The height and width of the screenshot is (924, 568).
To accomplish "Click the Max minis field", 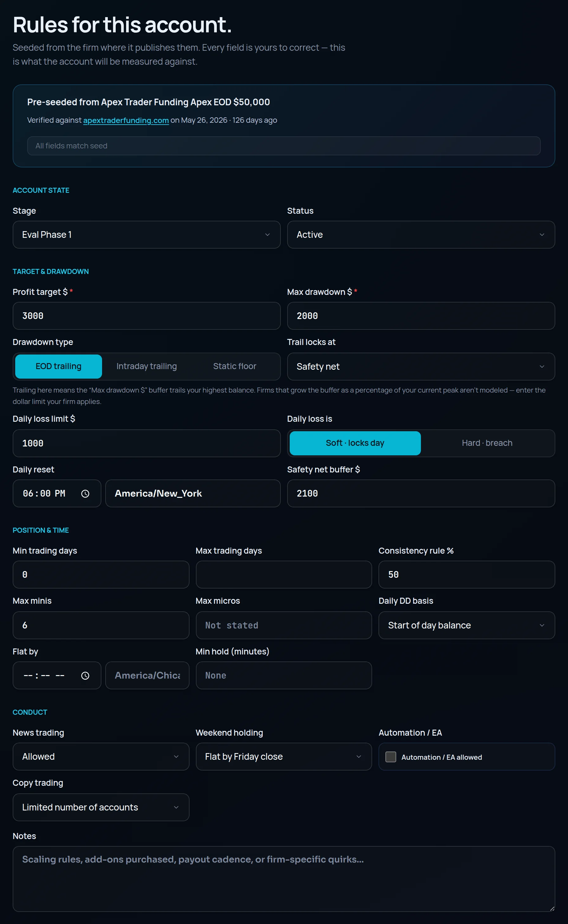I will click(x=101, y=625).
